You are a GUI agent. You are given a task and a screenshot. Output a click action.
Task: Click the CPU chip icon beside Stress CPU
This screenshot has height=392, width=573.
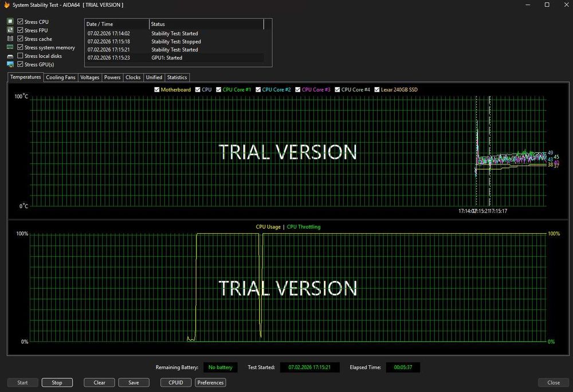click(10, 22)
